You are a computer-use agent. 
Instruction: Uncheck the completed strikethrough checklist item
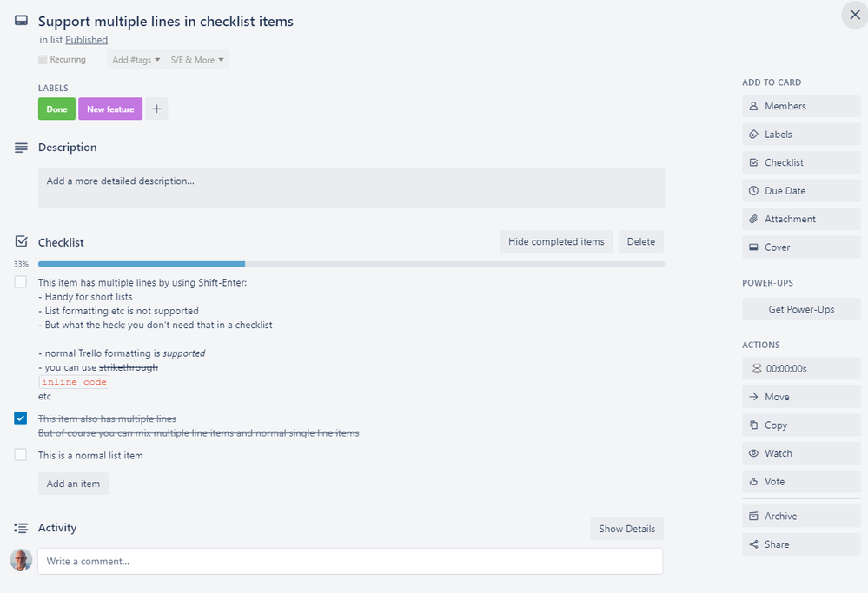[21, 418]
